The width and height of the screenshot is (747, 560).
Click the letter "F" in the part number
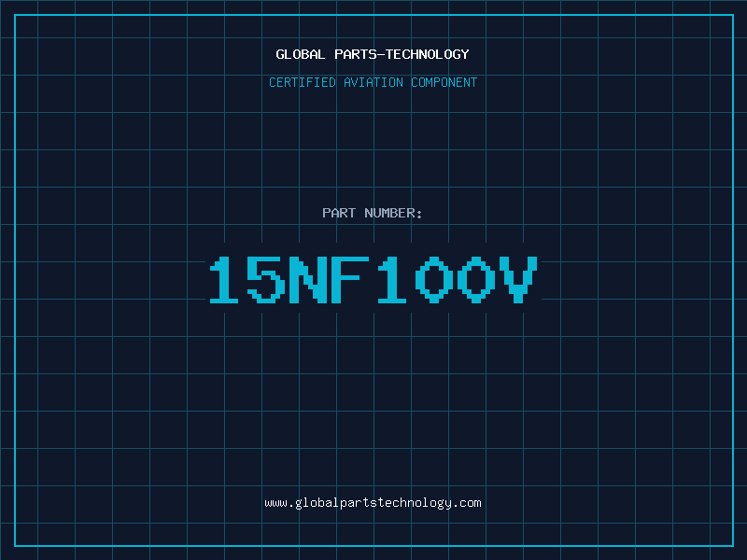pyautogui.click(x=350, y=280)
